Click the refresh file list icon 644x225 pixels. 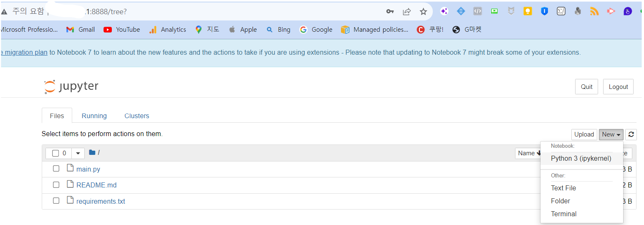point(631,134)
